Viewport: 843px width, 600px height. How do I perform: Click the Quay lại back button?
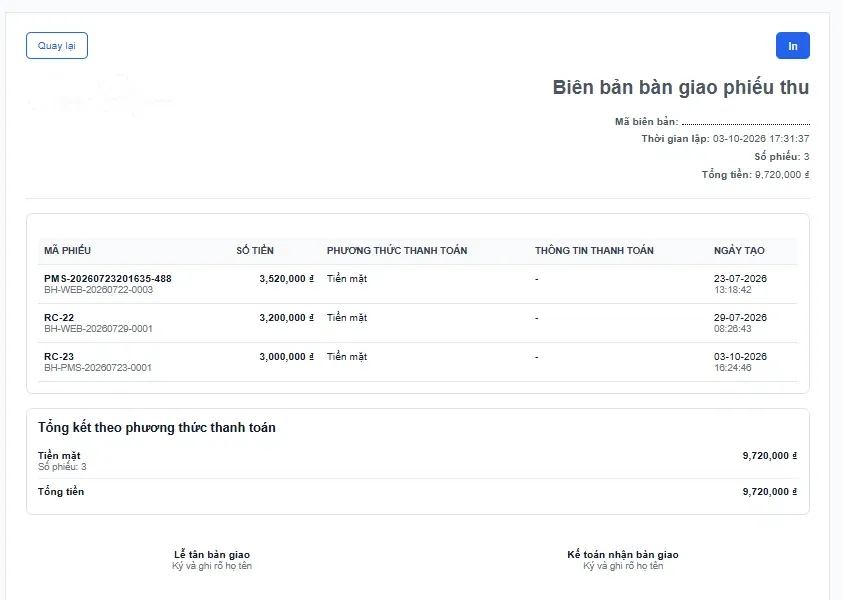point(57,46)
